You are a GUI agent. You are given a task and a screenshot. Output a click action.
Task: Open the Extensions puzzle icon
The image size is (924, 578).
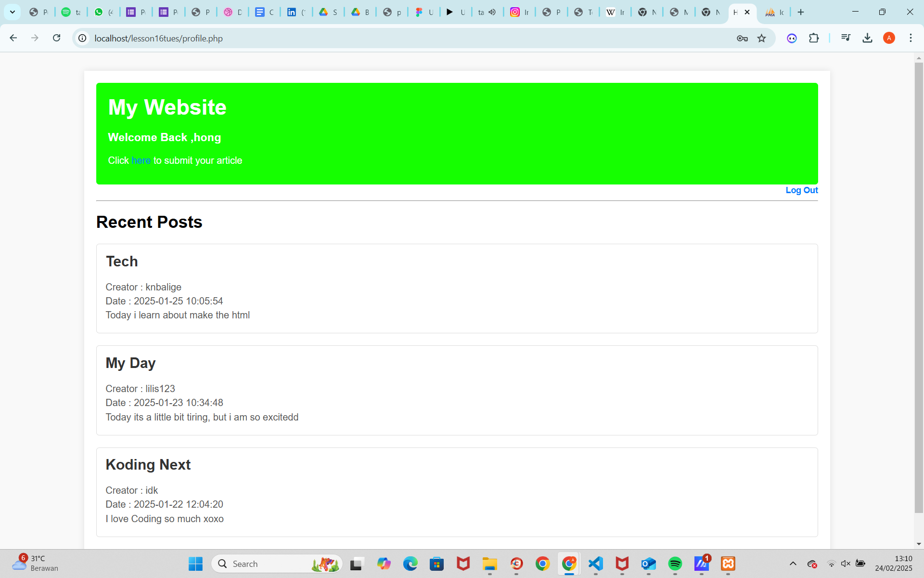click(814, 38)
